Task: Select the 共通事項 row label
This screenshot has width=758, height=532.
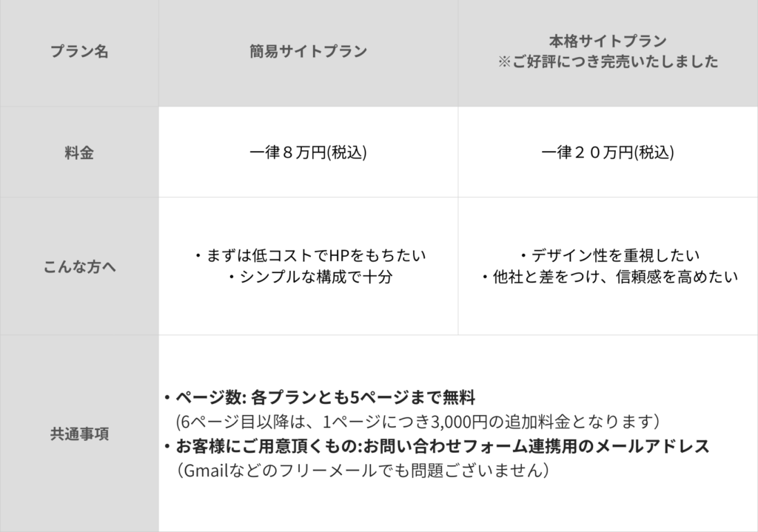Action: point(79,434)
